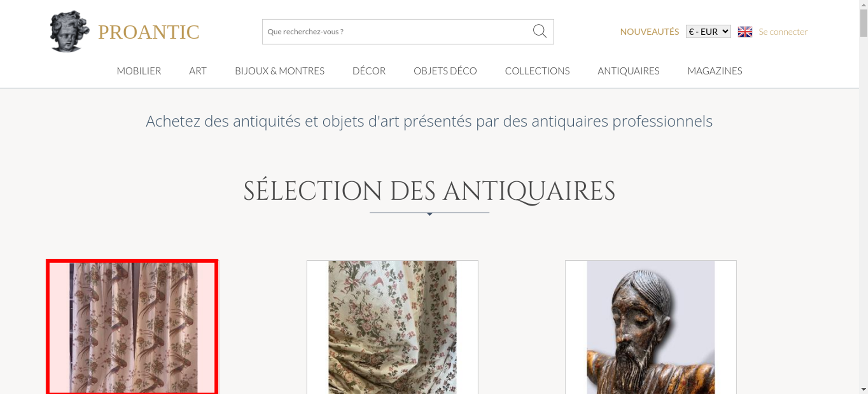Click the magnifying glass search icon
This screenshot has width=868, height=394.
(539, 31)
